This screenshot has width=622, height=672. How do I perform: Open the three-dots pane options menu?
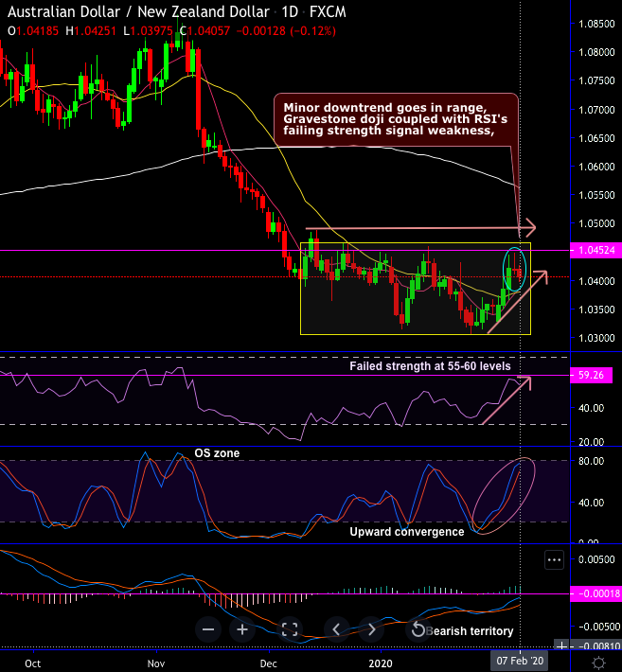point(554,559)
